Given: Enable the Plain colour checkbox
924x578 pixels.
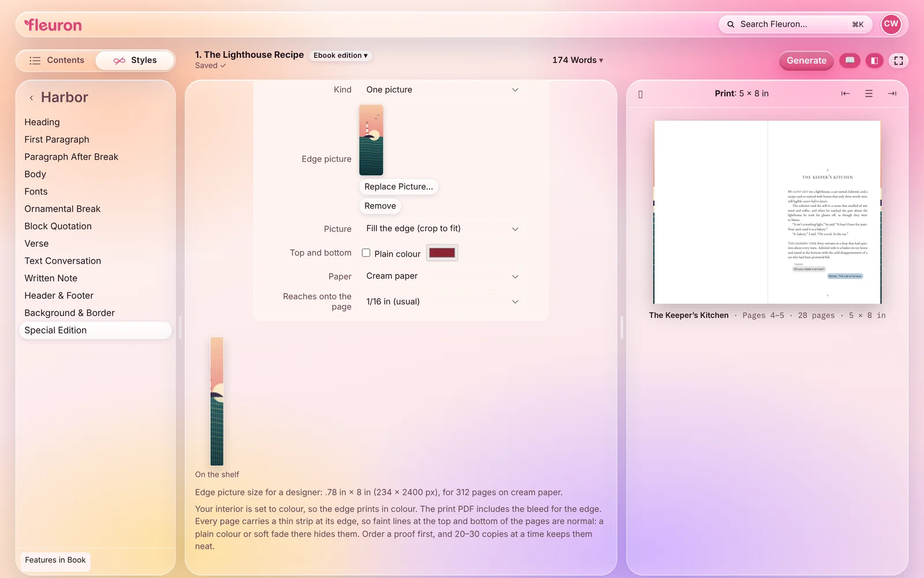Looking at the screenshot, I should click(x=366, y=253).
